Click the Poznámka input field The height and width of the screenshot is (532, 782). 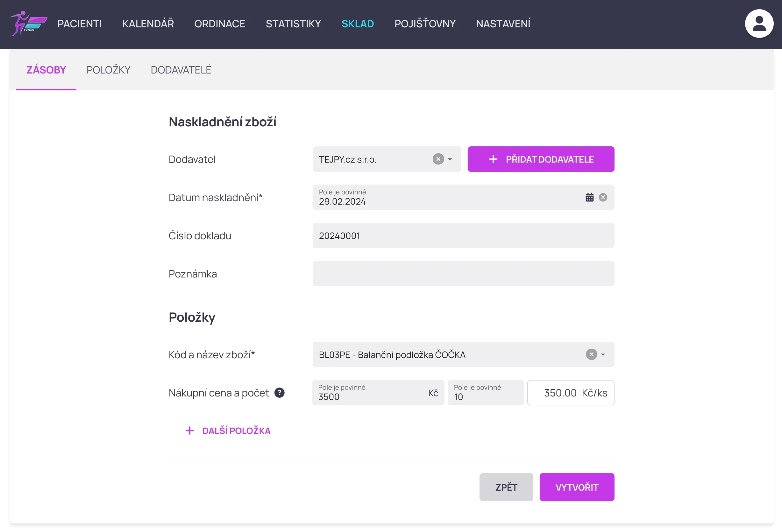coord(463,274)
